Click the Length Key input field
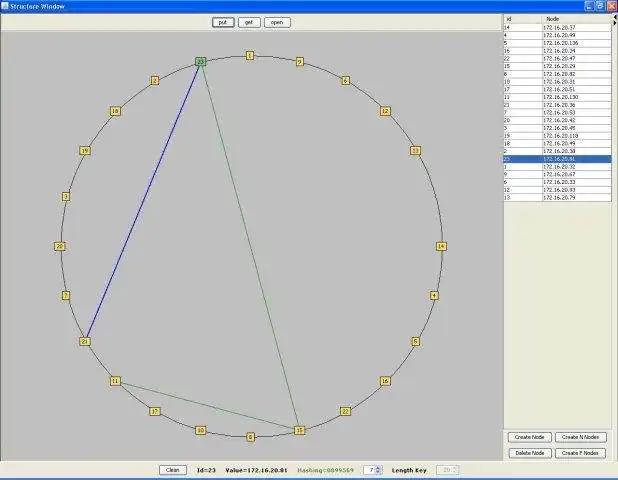The image size is (618, 480). (446, 469)
